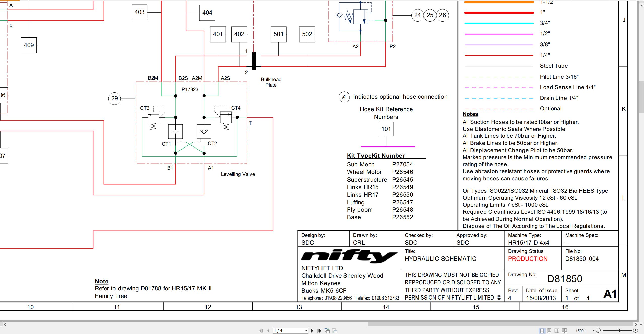Click the hose kit example box 101

coord(386,129)
